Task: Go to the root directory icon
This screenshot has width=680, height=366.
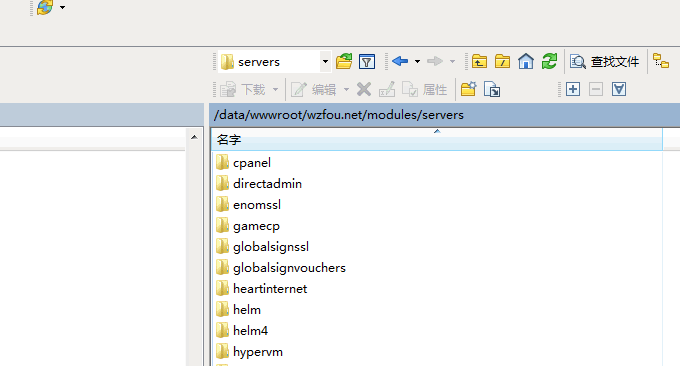Action: pos(502,62)
